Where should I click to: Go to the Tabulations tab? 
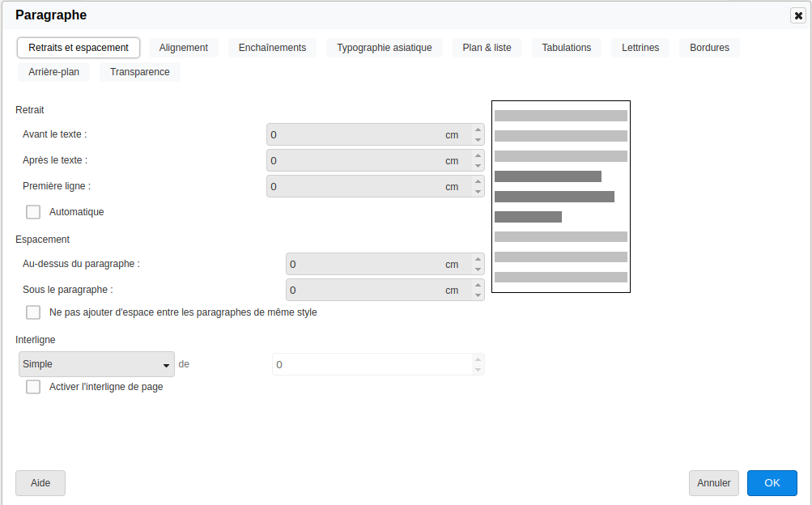(566, 48)
